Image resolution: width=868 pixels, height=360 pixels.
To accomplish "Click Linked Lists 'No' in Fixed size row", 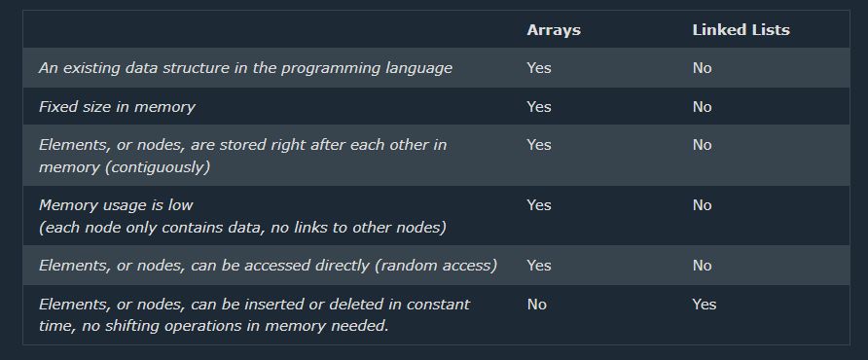I will [702, 107].
